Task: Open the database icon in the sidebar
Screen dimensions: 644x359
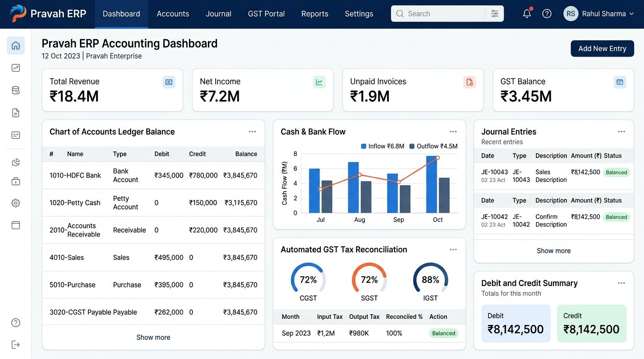Action: [x=16, y=90]
